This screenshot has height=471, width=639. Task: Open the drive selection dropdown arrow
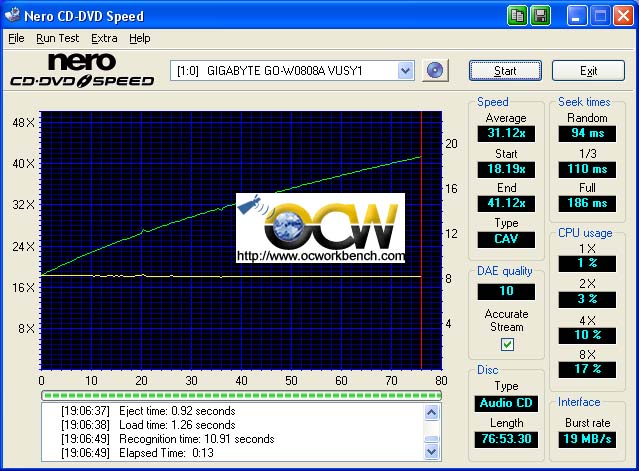pos(405,71)
